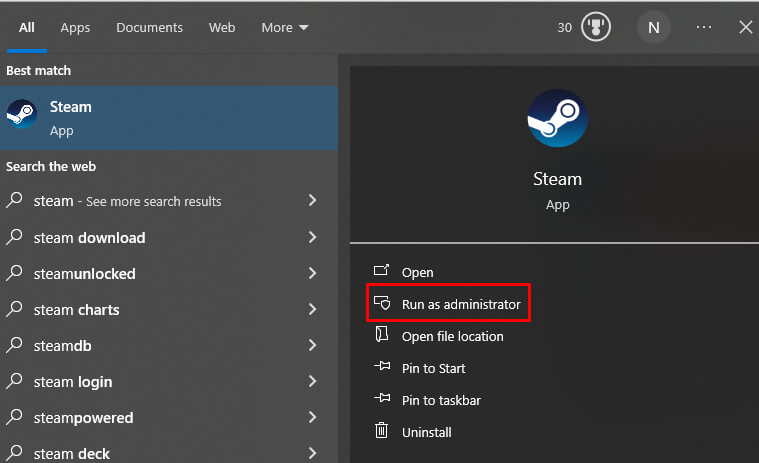Open the N user account avatar
Screen dimensions: 759x463
coord(653,28)
